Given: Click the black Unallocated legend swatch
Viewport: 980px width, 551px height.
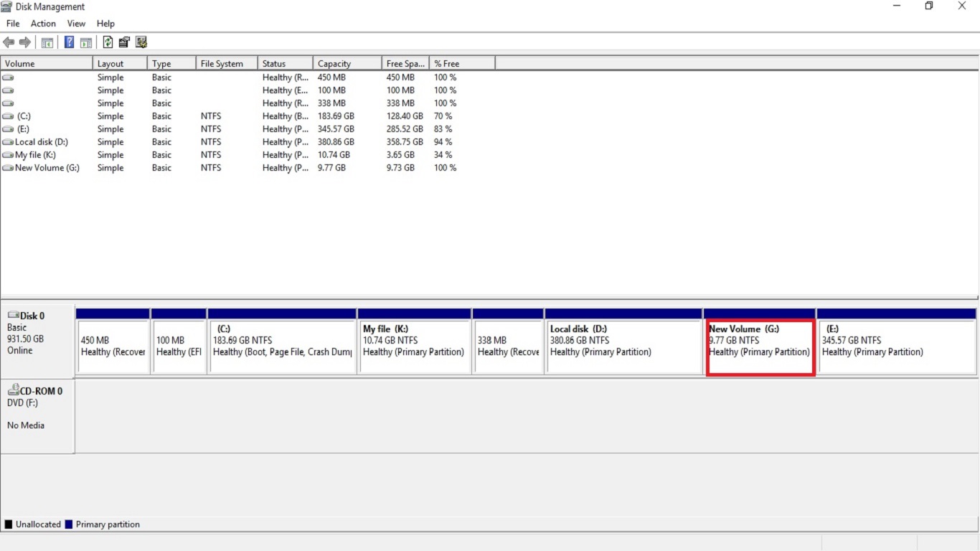Looking at the screenshot, I should [9, 524].
